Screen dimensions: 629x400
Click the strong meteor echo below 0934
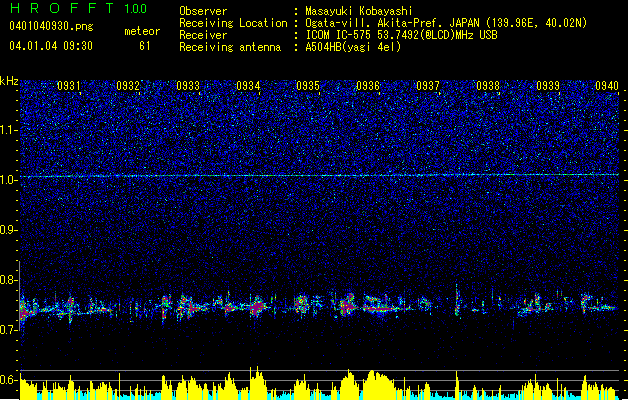(x=257, y=307)
